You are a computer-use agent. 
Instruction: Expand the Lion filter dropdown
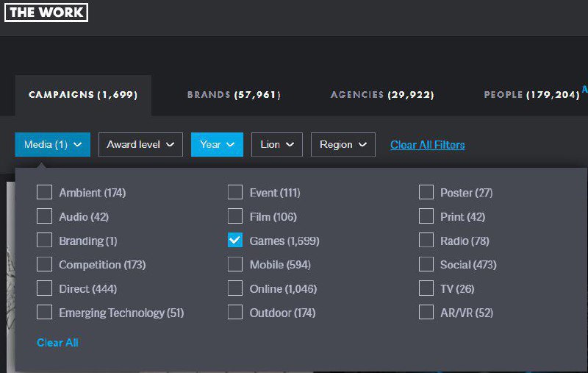277,144
